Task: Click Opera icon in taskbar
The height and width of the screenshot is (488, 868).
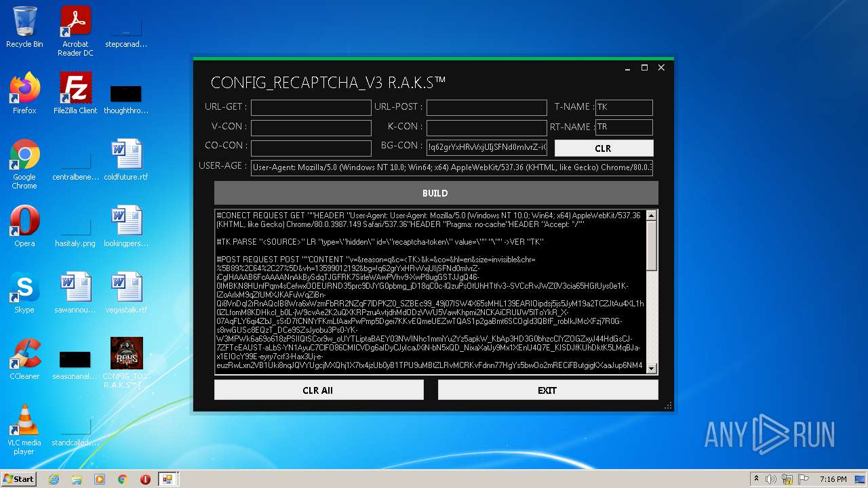Action: 145,479
